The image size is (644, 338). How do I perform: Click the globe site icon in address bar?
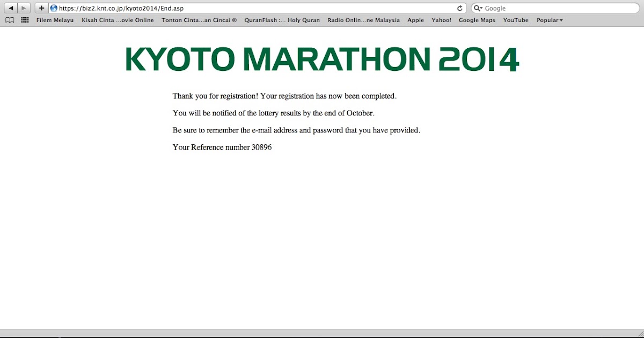tap(54, 8)
